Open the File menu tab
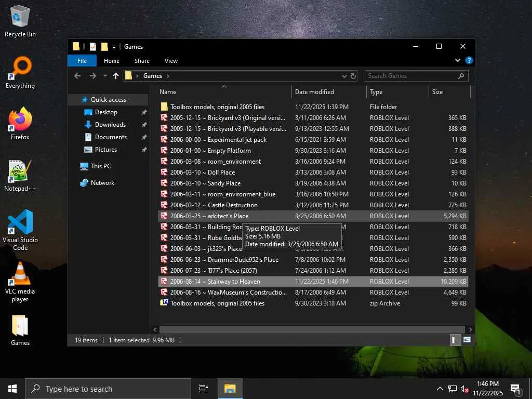 82,61
